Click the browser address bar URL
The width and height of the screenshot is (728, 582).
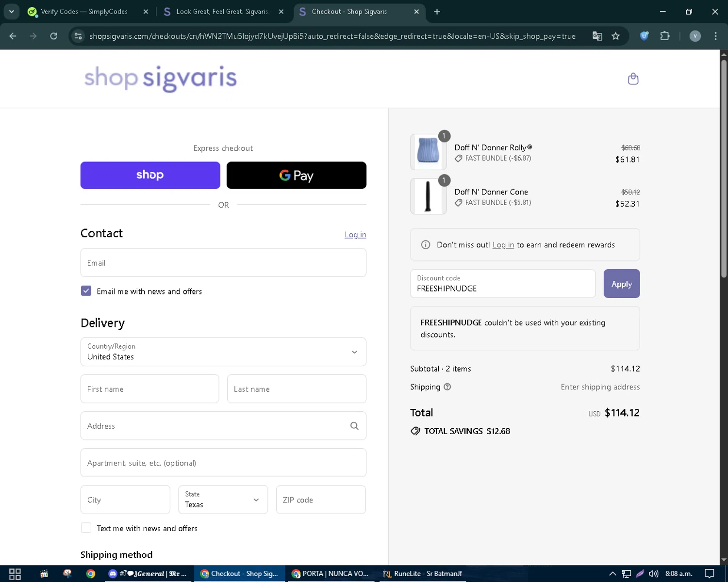(x=332, y=36)
